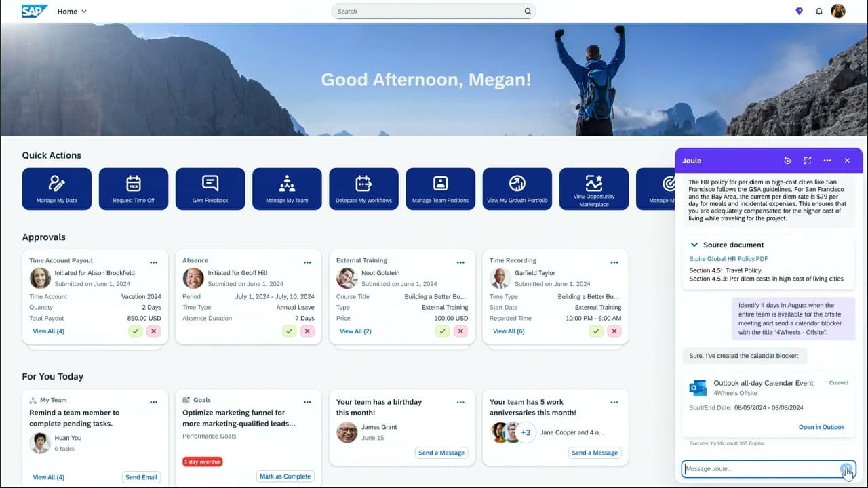This screenshot has height=488, width=868.
Task: View All (6) Time Recording approvals
Action: point(509,331)
